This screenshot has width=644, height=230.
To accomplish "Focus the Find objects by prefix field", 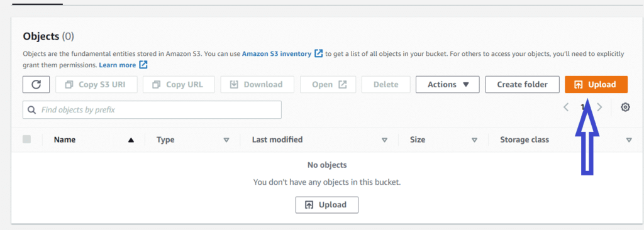I will coord(152,110).
